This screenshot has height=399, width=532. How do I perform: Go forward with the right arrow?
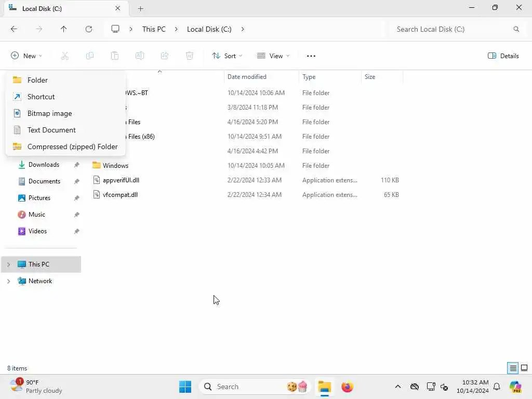[39, 29]
